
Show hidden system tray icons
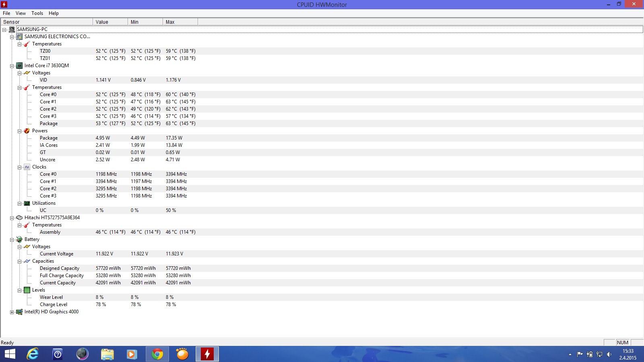570,354
